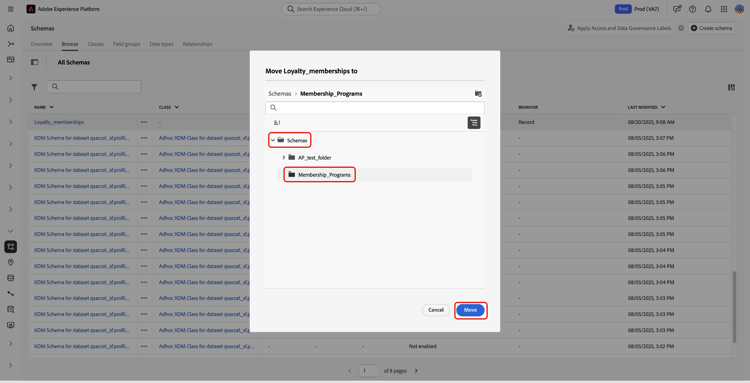
Task: Click the Cancel button
Action: 436,310
